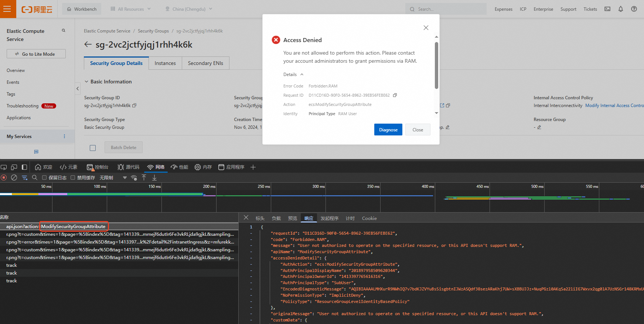Viewport: 644px width, 324px height.
Task: Click the feedback icon below My Services
Action: click(x=36, y=152)
